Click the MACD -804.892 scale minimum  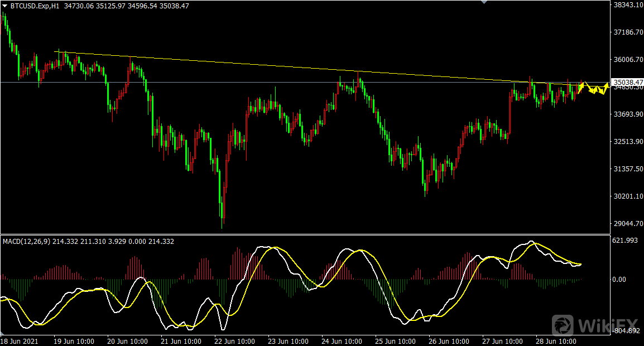(626, 331)
